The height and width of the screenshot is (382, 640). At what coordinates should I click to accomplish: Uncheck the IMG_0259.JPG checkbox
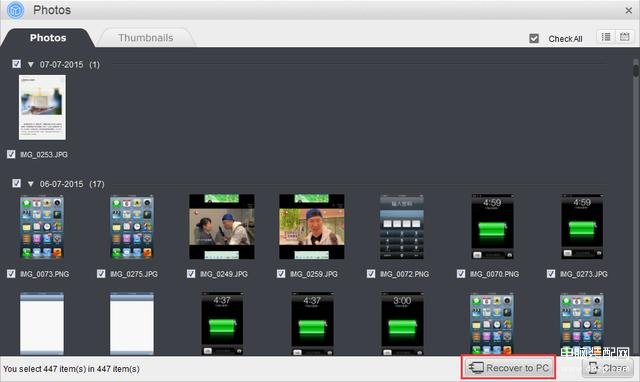[281, 273]
